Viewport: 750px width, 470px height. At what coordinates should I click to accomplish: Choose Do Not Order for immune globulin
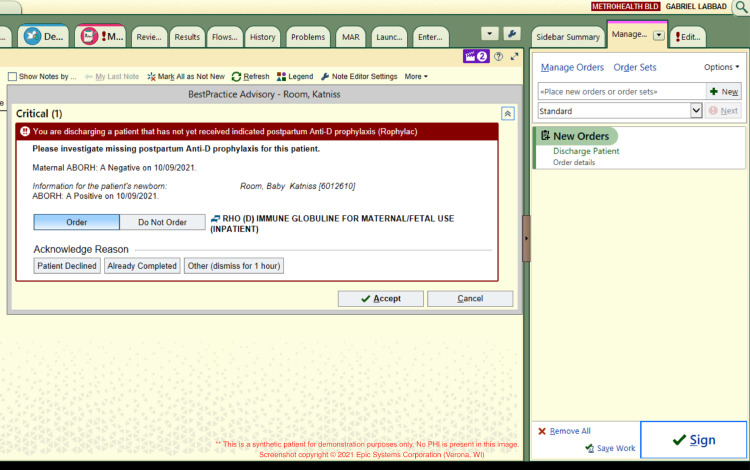click(162, 222)
